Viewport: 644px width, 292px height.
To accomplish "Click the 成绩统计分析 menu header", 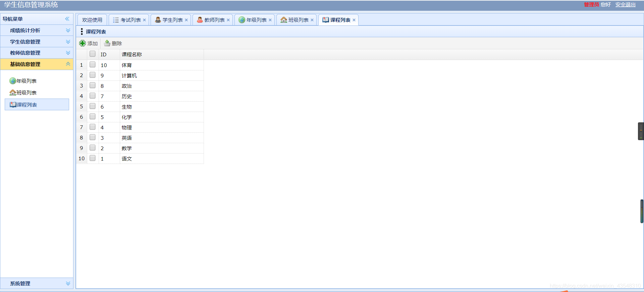I will pos(37,30).
